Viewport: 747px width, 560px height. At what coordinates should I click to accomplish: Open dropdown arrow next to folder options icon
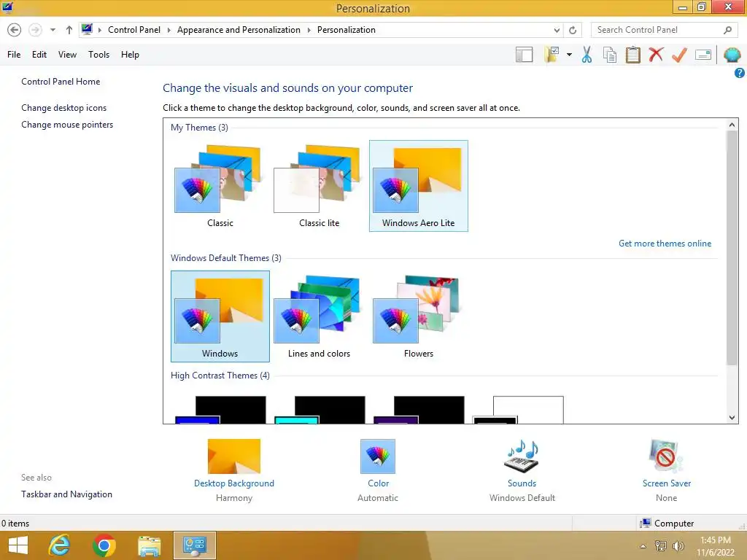point(569,55)
